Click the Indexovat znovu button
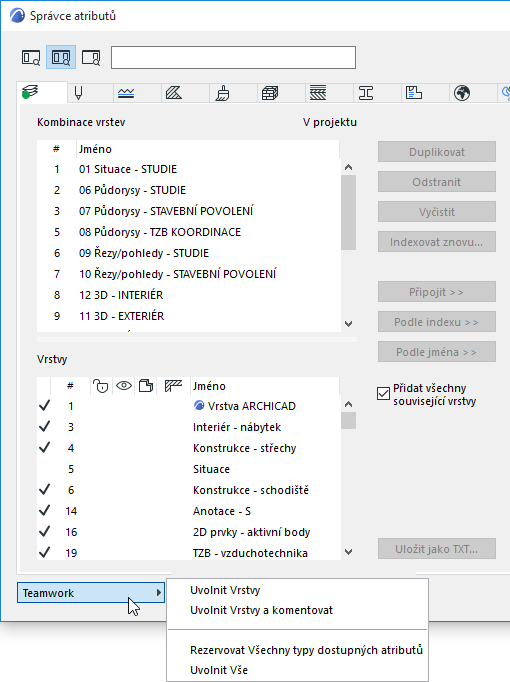Screen dimensions: 510x682 click(x=437, y=242)
